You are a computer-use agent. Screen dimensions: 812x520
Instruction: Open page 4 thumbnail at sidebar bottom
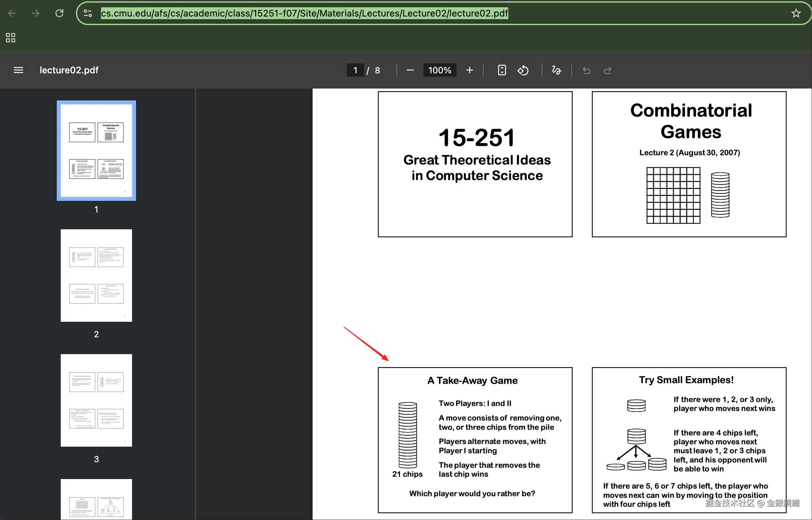click(x=96, y=500)
